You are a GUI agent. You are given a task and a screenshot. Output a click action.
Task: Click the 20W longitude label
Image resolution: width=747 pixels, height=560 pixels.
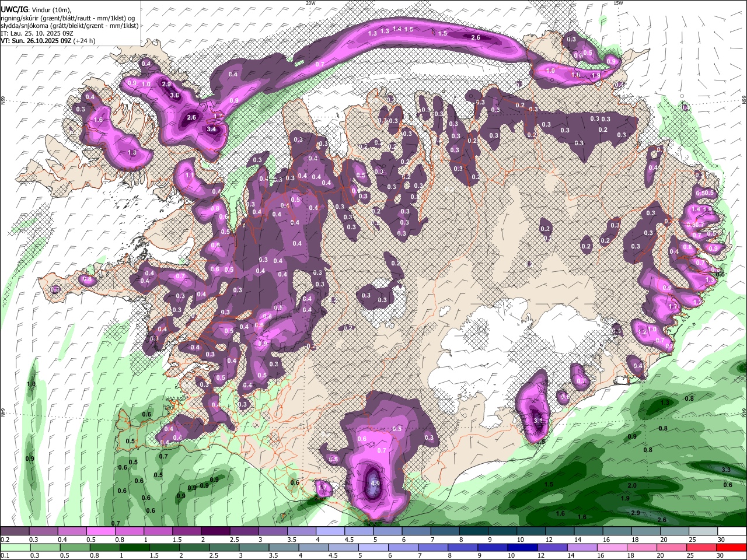pyautogui.click(x=310, y=3)
